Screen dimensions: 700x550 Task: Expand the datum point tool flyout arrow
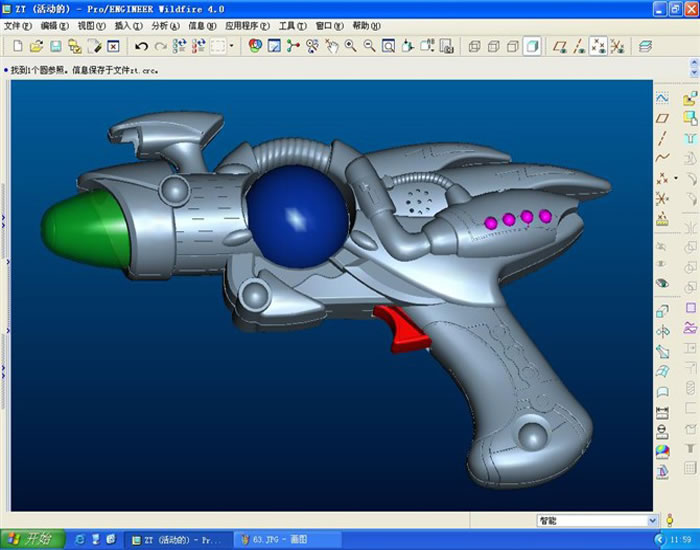[x=674, y=179]
